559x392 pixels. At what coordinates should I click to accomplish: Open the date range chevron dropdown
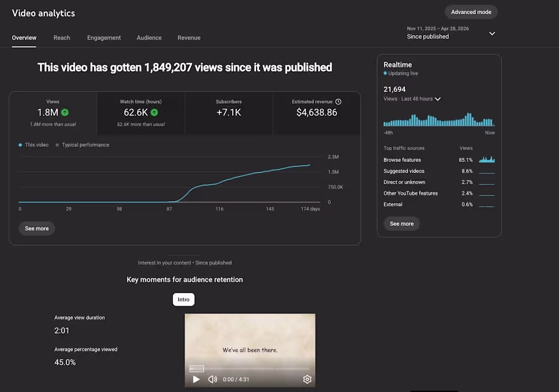pyautogui.click(x=492, y=34)
